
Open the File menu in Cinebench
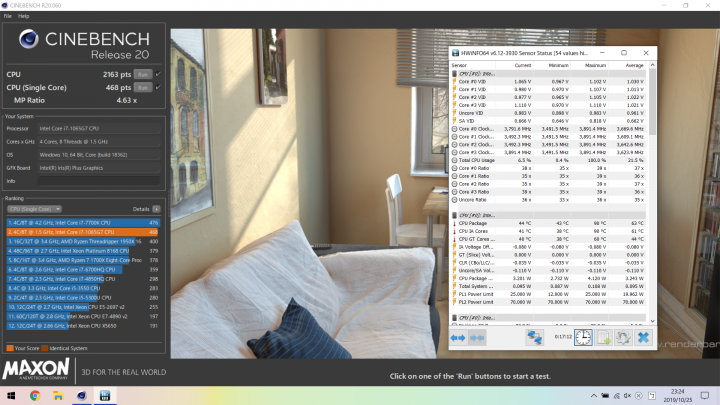[x=8, y=16]
